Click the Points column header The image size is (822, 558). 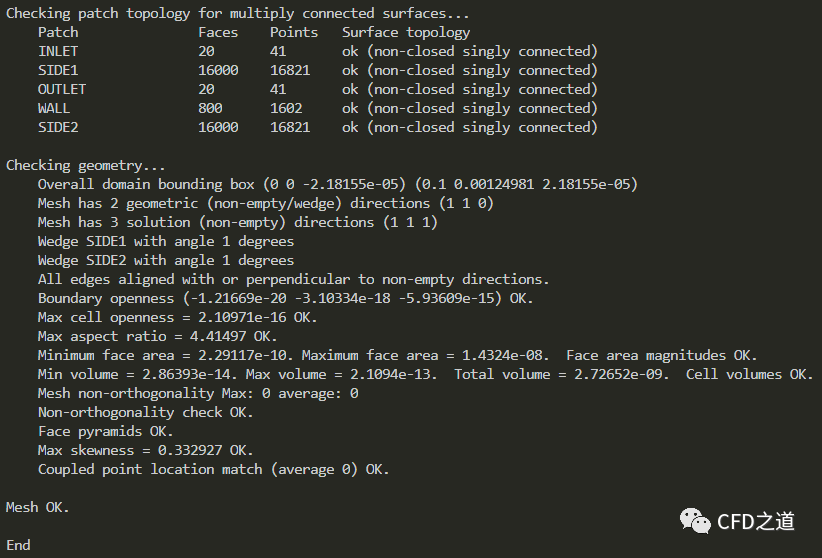(x=294, y=32)
